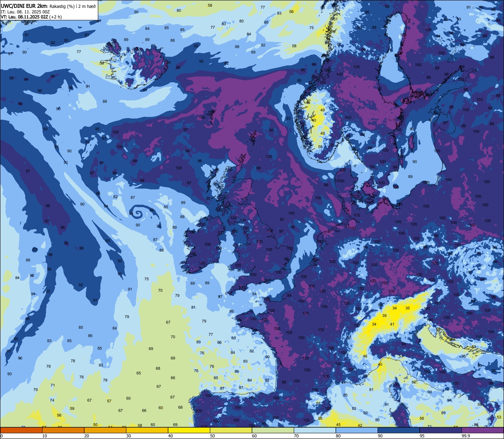The width and height of the screenshot is (504, 439).
Task: Click the humidity value 39 over the Alps
Action: [384, 316]
